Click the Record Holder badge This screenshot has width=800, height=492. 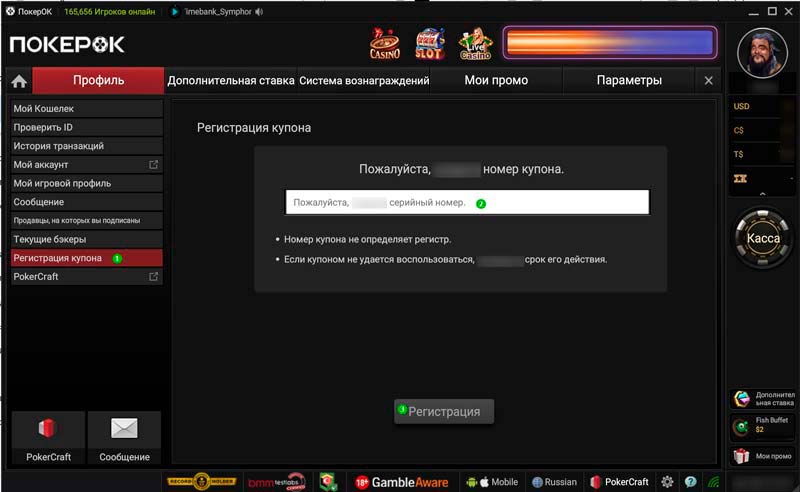[202, 481]
